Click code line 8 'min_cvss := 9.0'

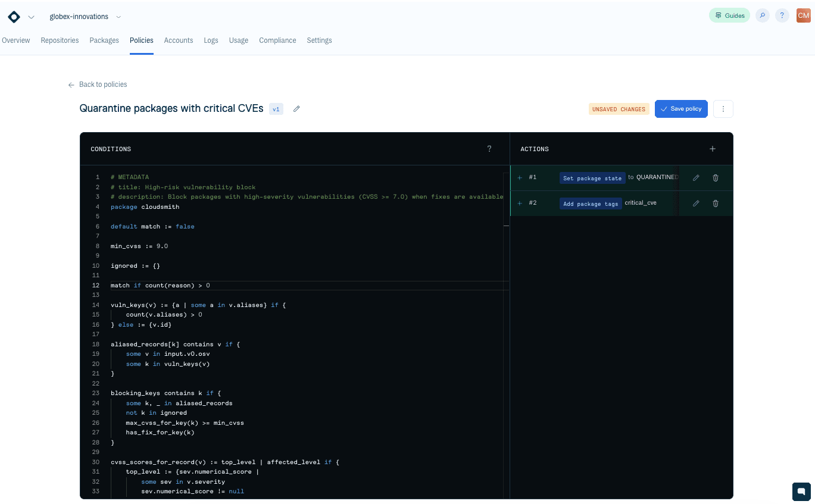tap(139, 246)
